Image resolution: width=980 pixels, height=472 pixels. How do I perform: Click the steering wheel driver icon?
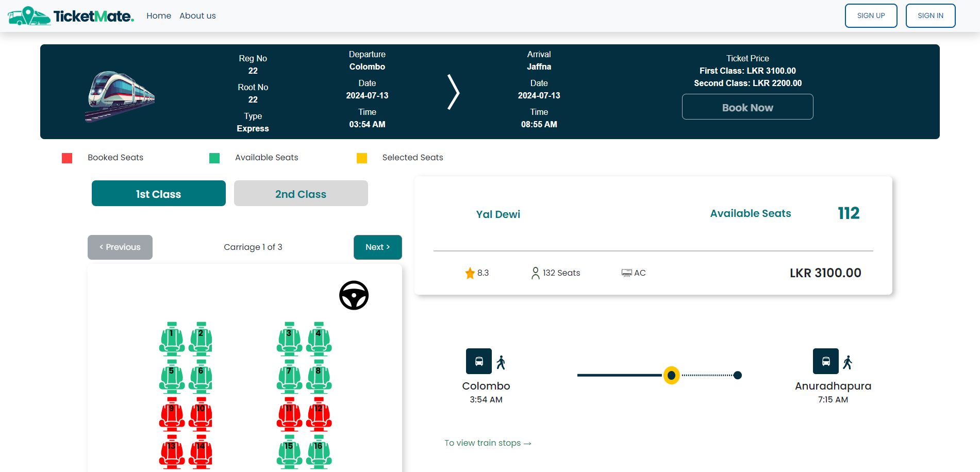354,295
